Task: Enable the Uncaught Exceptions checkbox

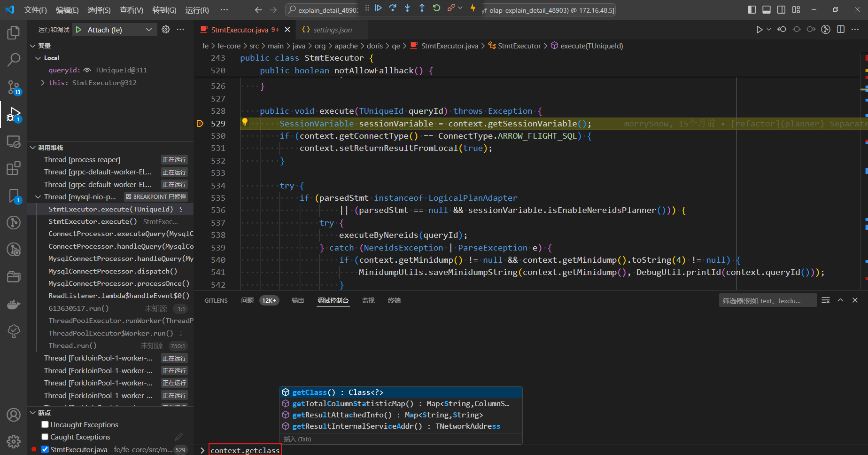Action: [45, 424]
